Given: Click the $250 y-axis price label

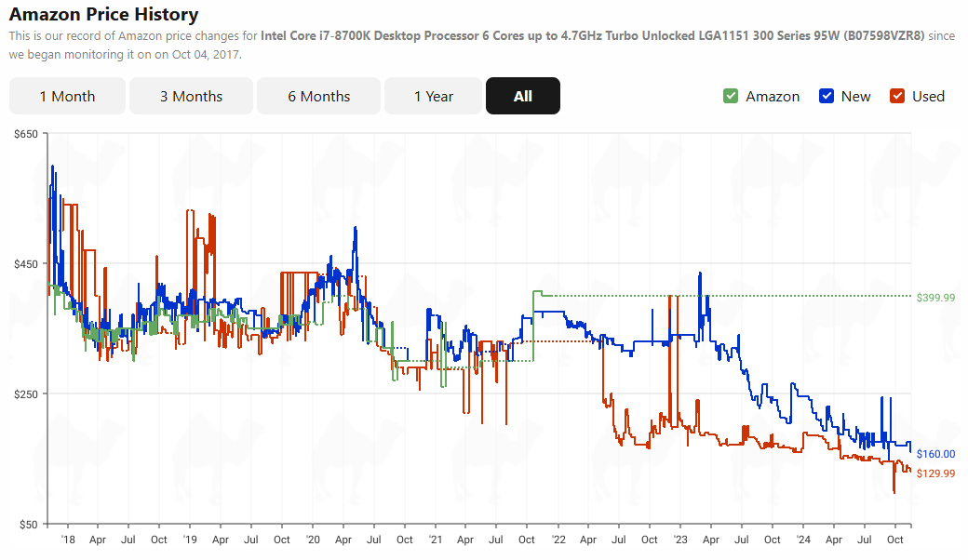Looking at the screenshot, I should point(25,393).
